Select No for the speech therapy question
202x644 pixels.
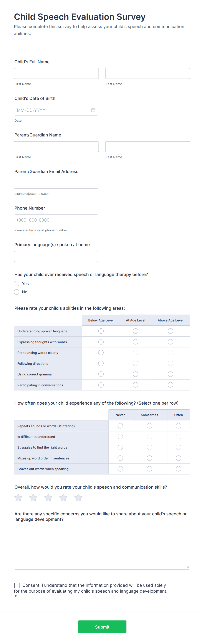[x=17, y=292]
